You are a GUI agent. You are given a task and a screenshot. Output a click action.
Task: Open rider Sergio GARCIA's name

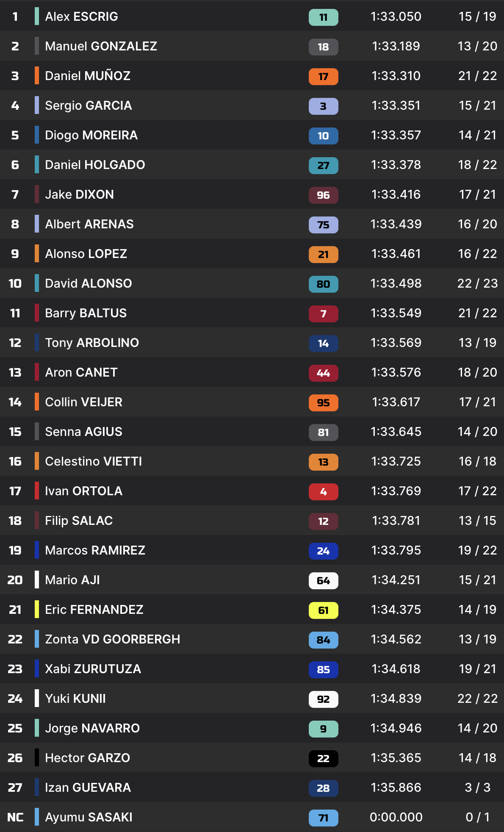(88, 105)
